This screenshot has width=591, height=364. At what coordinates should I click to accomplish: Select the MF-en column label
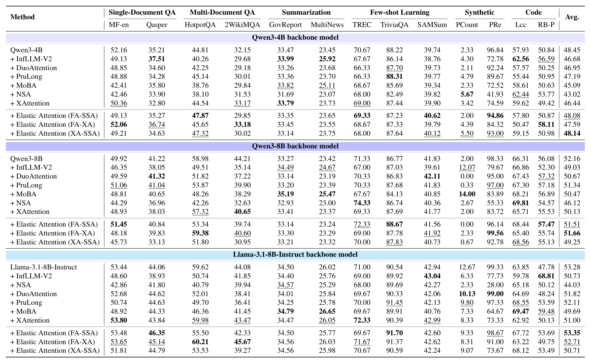coord(119,25)
